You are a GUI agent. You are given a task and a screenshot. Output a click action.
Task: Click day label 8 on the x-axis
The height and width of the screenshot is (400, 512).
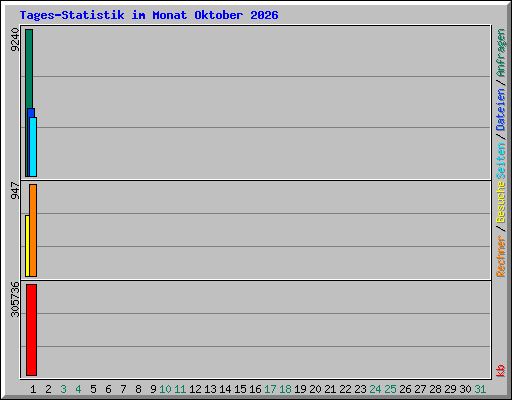coord(138,389)
